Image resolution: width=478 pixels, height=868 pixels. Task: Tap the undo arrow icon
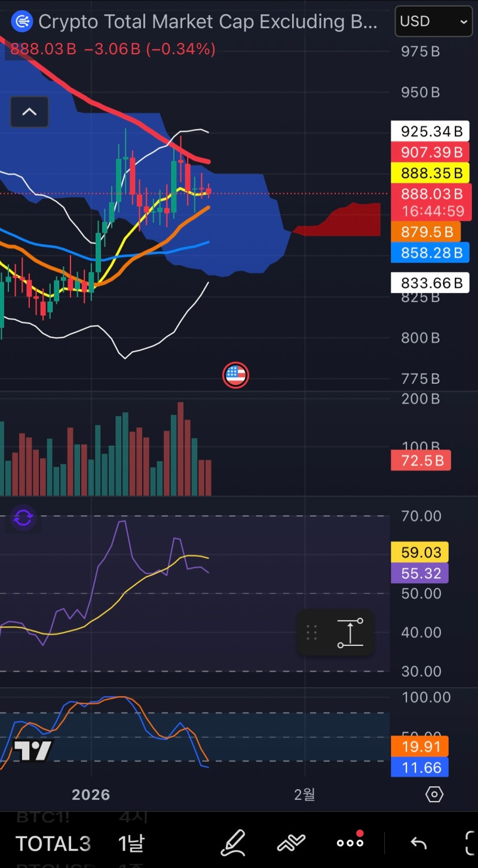[418, 843]
